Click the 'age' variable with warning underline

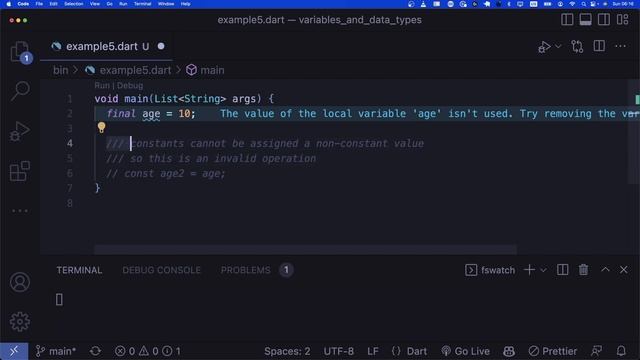[151, 113]
